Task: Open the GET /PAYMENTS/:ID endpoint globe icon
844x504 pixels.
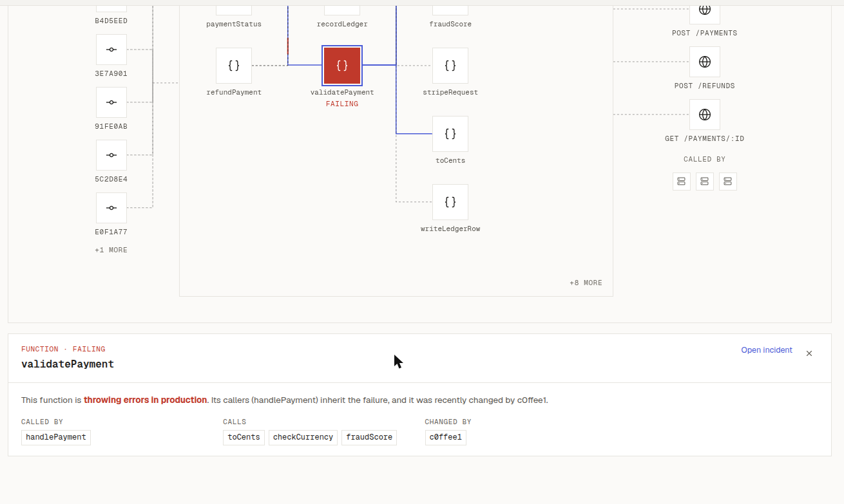Action: tap(705, 115)
